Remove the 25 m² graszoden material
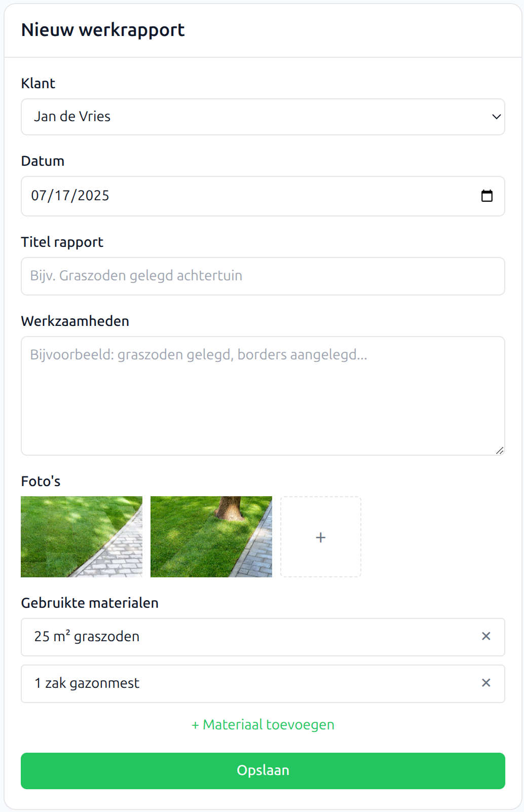The image size is (524, 812). [x=486, y=636]
